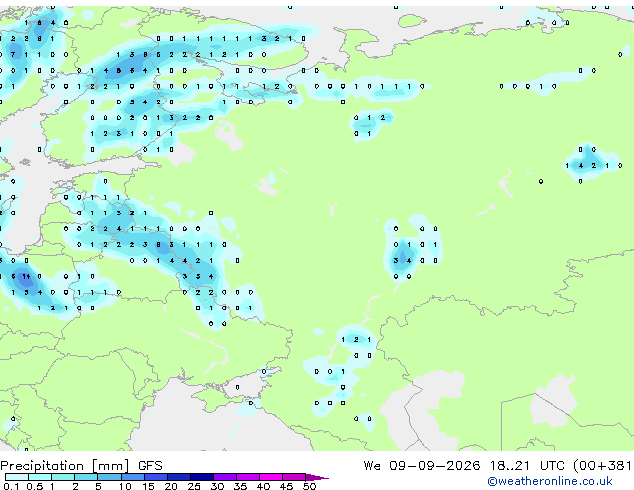This screenshot has height=490, width=634.
Task: Click the 0.1–0.5 mm legend color swatch
Action: click(x=17, y=477)
